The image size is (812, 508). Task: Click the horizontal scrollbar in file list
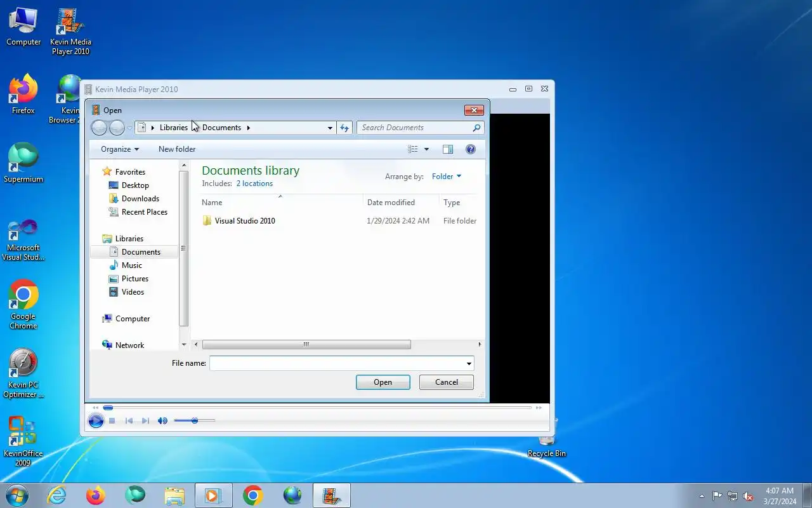tap(306, 345)
